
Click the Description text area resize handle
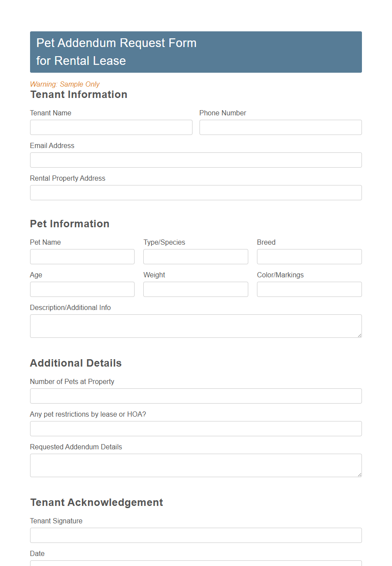coord(360,336)
